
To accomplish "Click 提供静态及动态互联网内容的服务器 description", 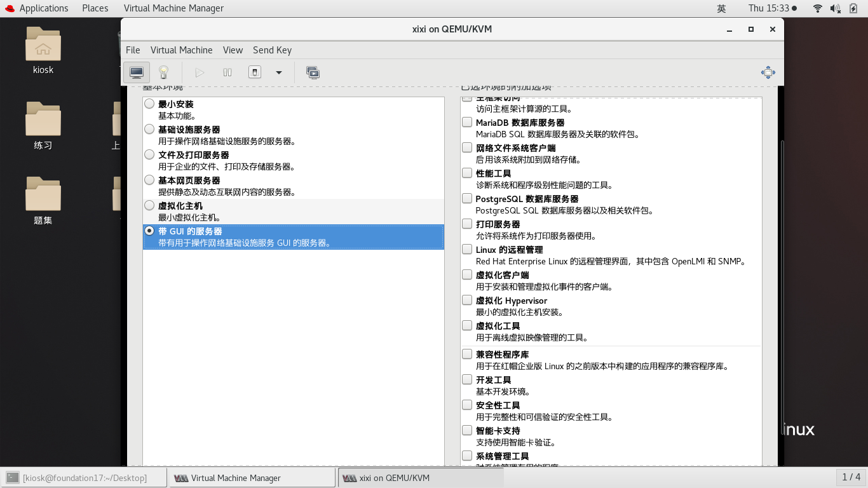I will click(227, 192).
